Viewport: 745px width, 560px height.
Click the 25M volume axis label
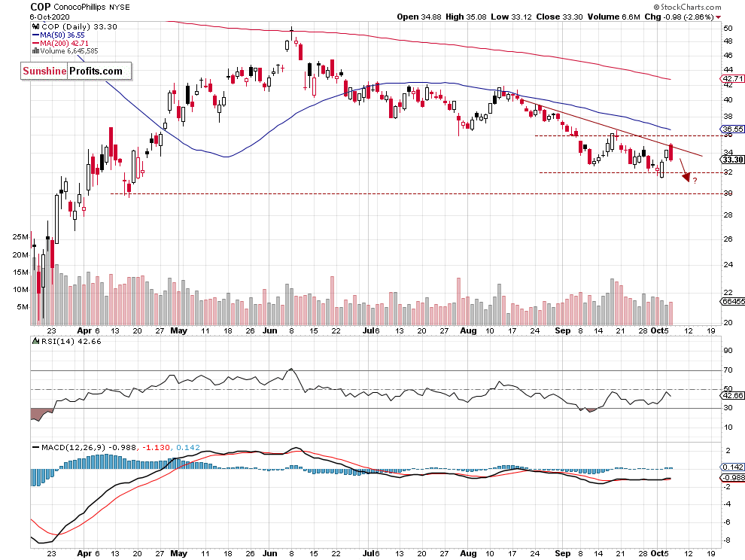[x=20, y=237]
